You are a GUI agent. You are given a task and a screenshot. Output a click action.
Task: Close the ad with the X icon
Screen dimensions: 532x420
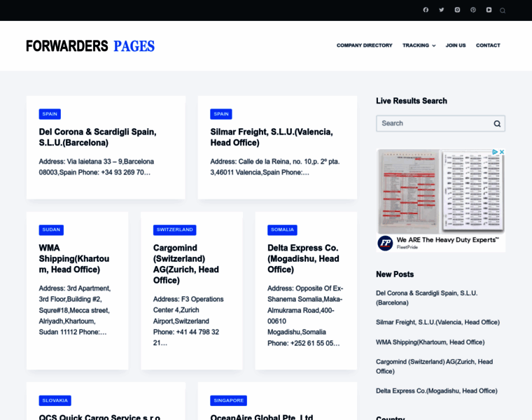tap(502, 152)
